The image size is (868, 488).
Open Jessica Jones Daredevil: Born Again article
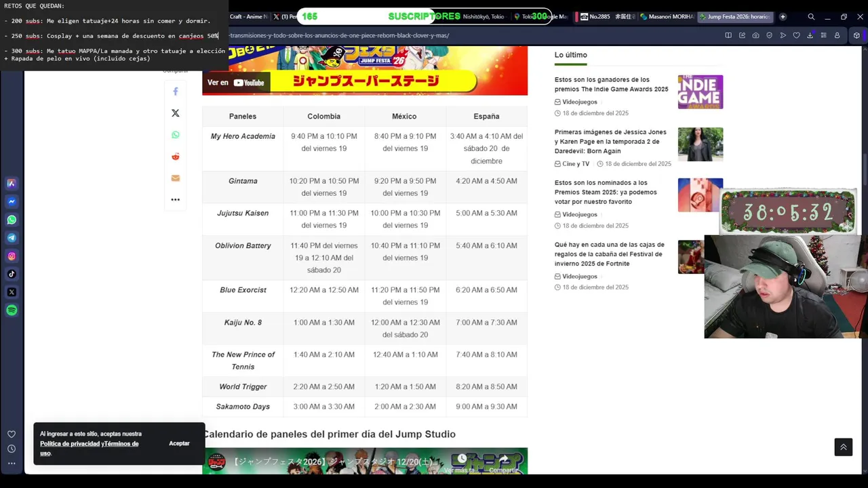(x=610, y=142)
